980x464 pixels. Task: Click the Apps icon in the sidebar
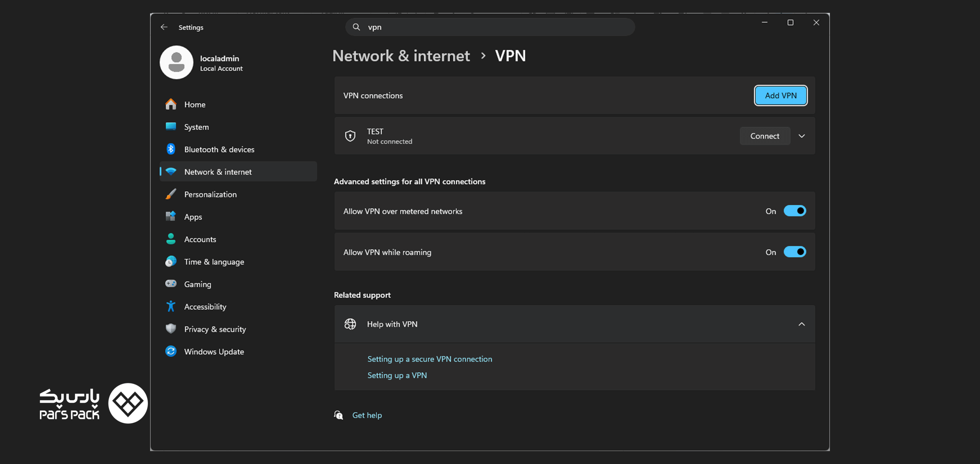pos(171,217)
